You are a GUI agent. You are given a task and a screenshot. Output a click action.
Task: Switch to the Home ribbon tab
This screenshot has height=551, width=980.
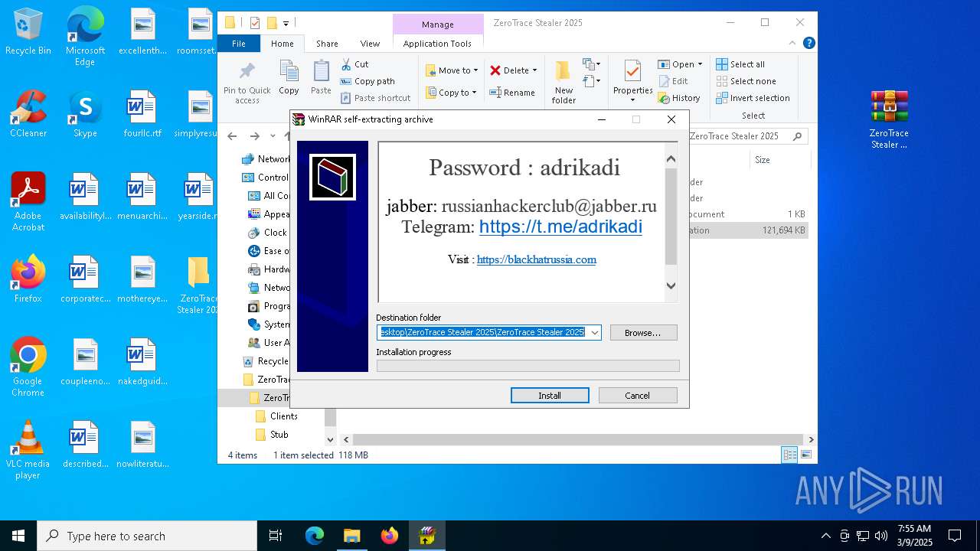click(282, 44)
